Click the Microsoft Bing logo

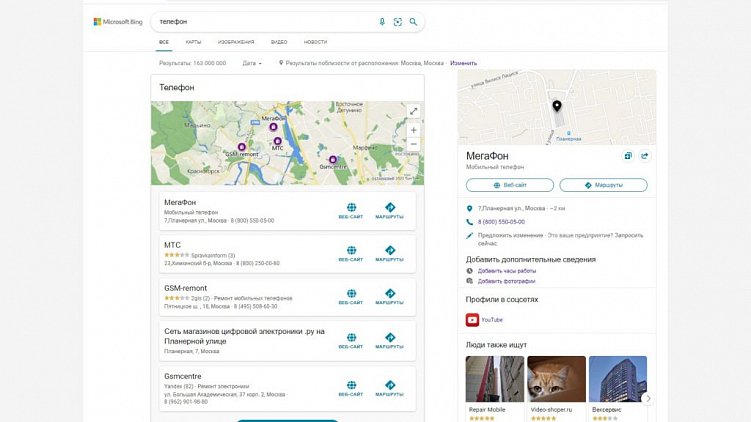click(x=118, y=22)
